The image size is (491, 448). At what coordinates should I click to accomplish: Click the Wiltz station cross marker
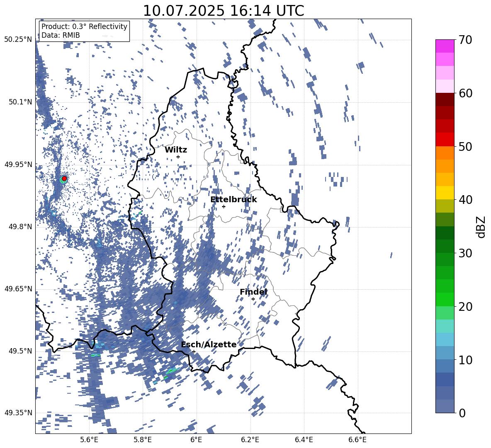[178, 157]
